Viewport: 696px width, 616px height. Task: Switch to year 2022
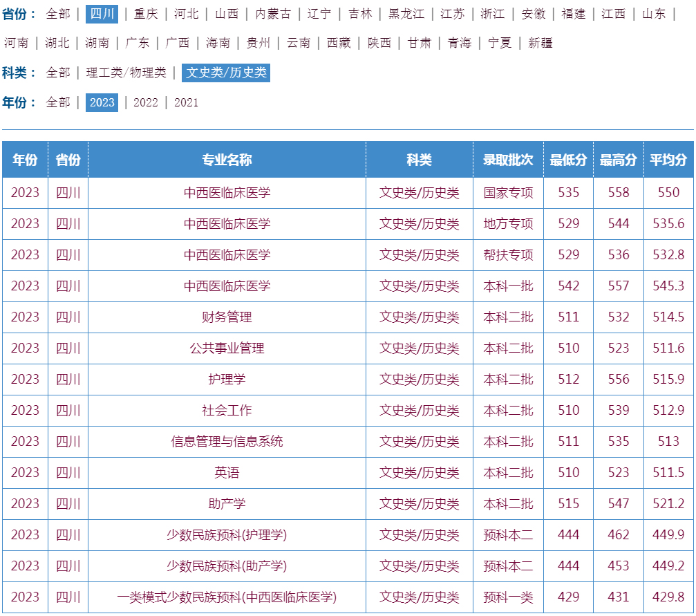(x=146, y=102)
